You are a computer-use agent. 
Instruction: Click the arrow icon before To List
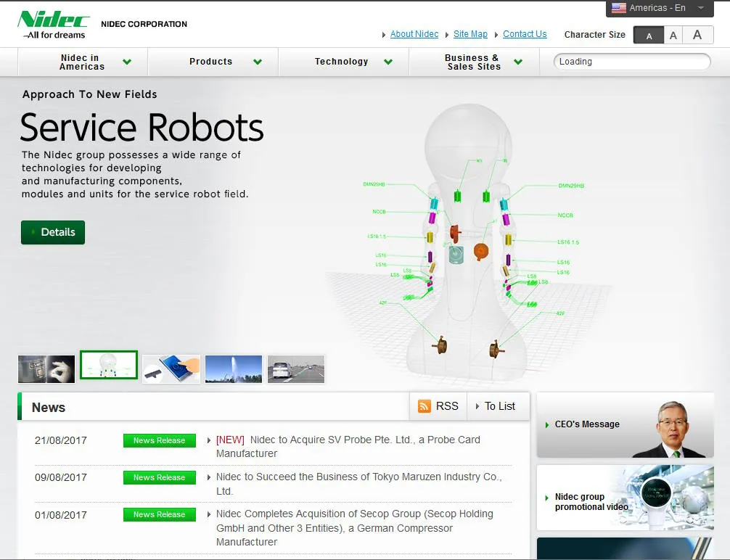point(477,406)
